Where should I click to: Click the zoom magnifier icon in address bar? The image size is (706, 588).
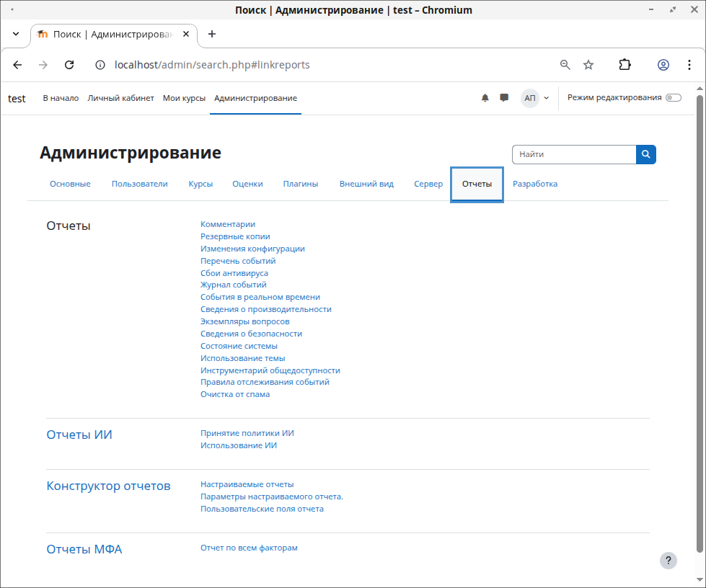pos(565,65)
